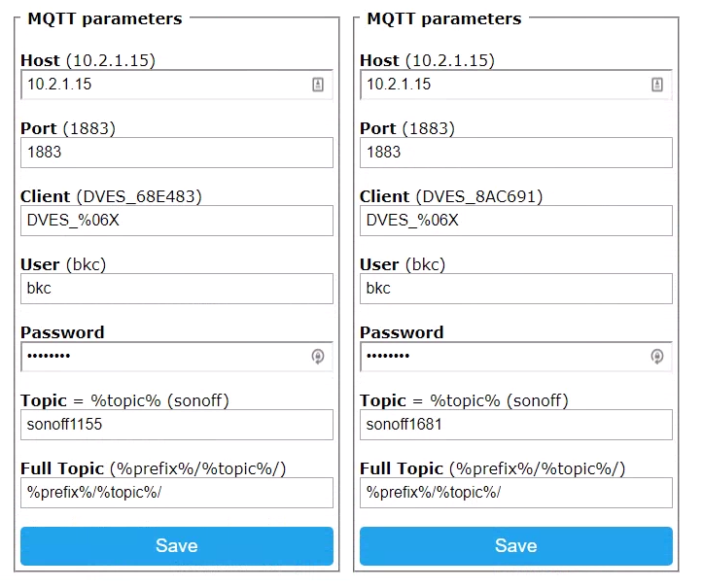Focus right Client field DVES_%06X
Viewport: 703px width, 588px height.
click(x=516, y=221)
